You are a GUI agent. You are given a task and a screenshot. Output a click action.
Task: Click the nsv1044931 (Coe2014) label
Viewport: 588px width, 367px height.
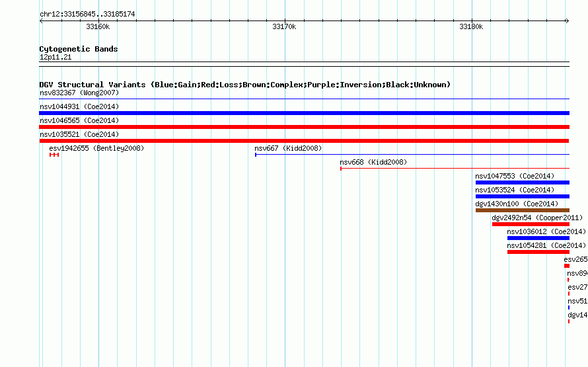coord(79,106)
